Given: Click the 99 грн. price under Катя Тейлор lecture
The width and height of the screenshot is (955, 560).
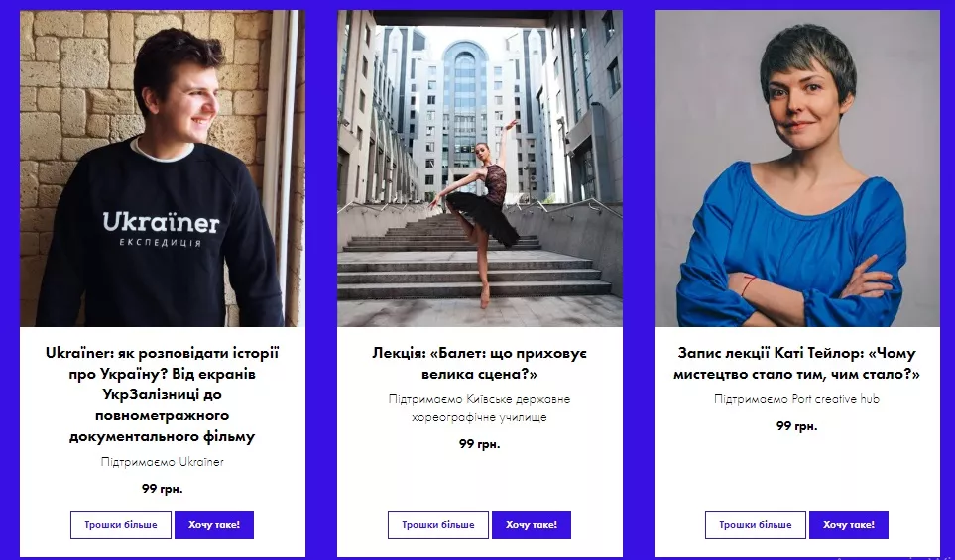Looking at the screenshot, I should (x=796, y=426).
